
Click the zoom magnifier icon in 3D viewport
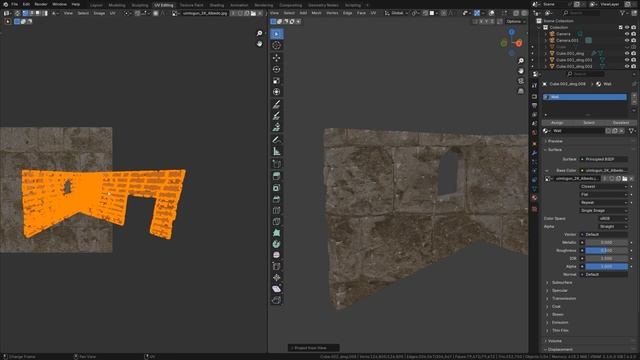pyautogui.click(x=521, y=61)
